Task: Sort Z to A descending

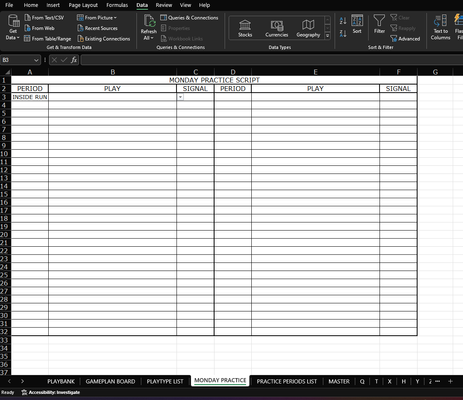Action: (343, 33)
